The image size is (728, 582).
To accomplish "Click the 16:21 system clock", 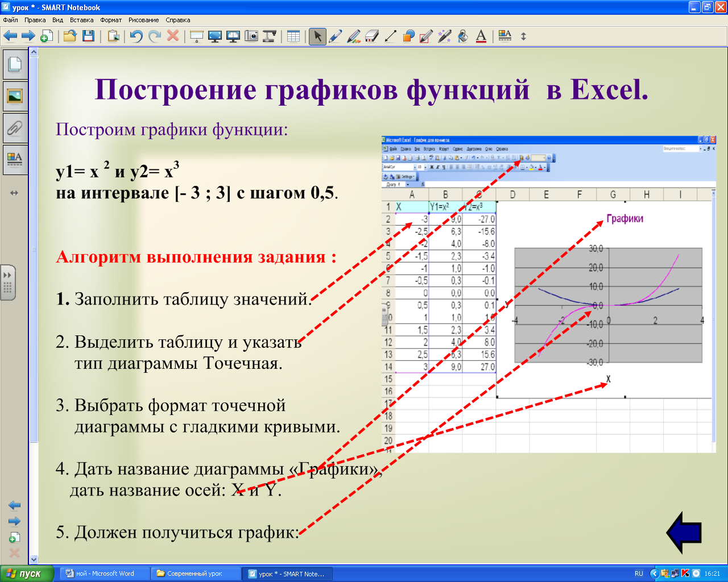I will (712, 573).
